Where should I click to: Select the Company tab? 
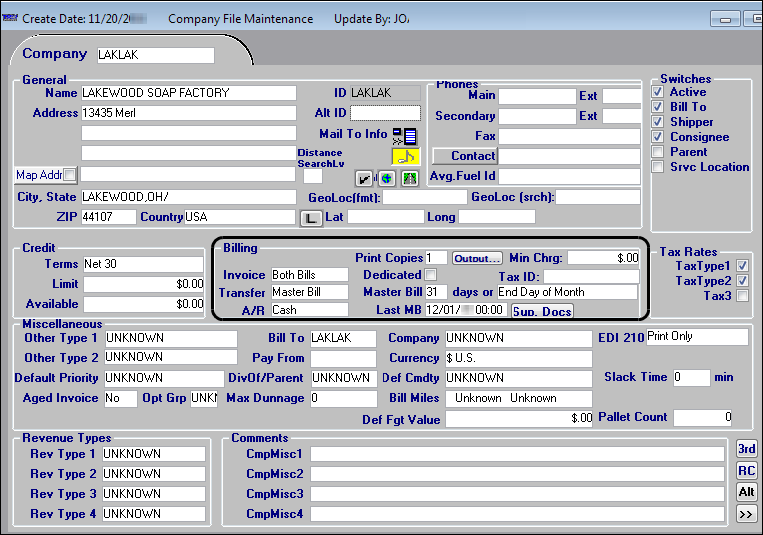[55, 54]
